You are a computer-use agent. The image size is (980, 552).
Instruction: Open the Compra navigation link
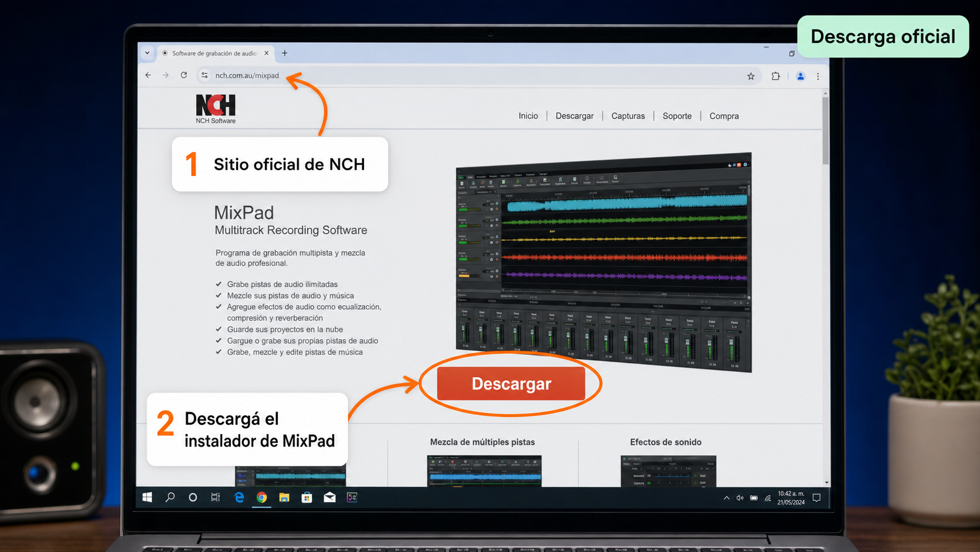coord(724,116)
